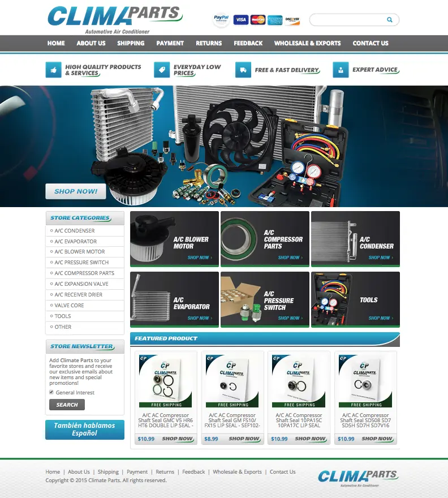Click Shop Now for SD508 shaft seal
Image resolution: width=448 pixels, height=498 pixels.
pyautogui.click(x=377, y=439)
